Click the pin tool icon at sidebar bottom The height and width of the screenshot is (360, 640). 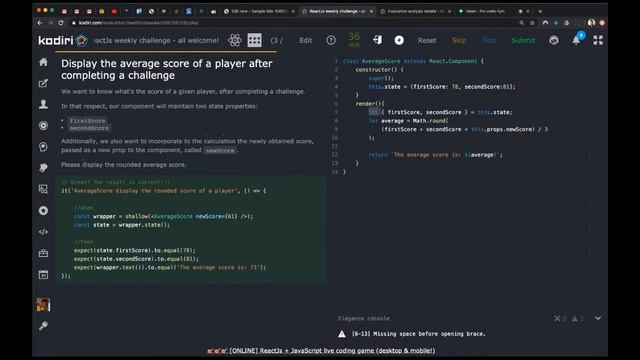[43, 326]
